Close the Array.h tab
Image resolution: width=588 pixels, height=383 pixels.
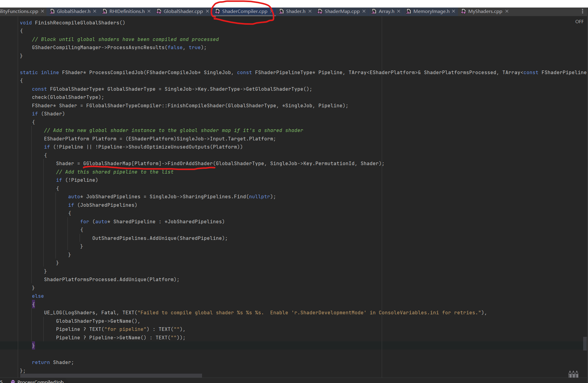click(399, 11)
